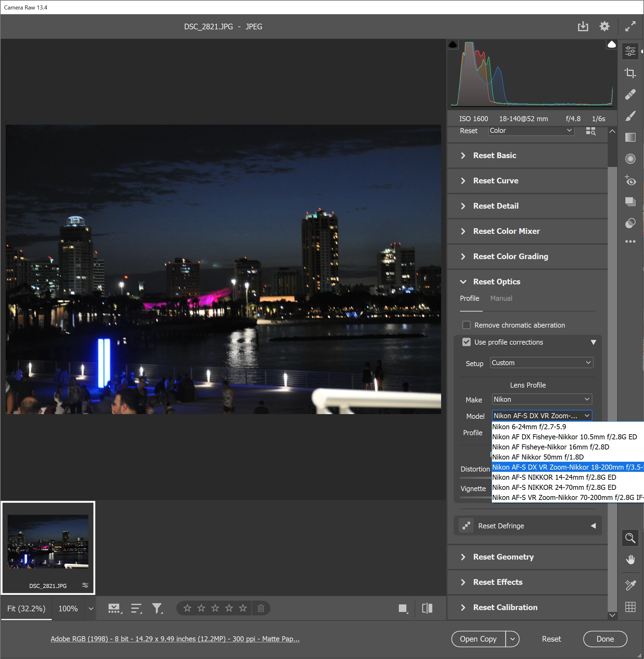Select the Spot Removal healing tool
Viewport: 644px width, 659px height.
click(630, 94)
